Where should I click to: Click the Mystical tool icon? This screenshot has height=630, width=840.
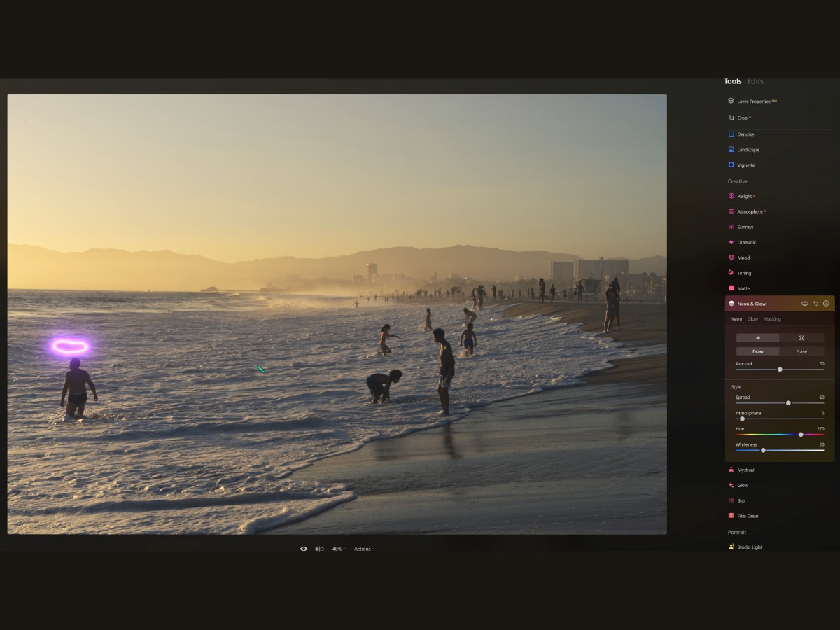point(731,470)
